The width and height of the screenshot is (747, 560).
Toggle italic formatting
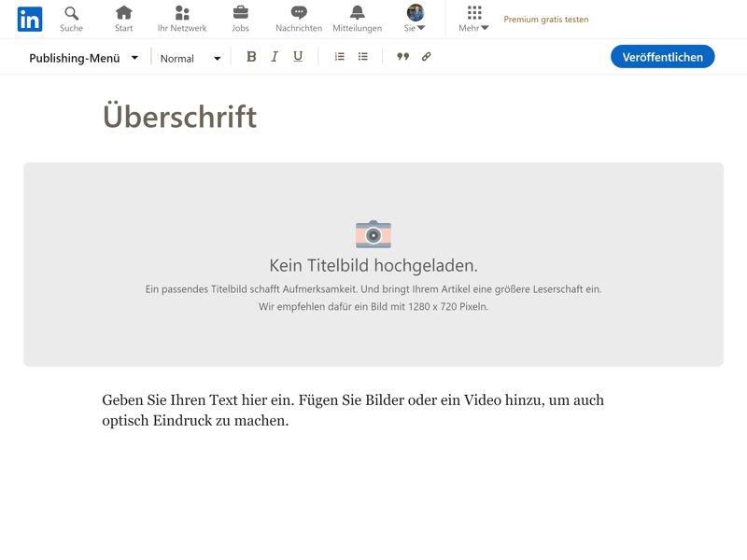[x=275, y=57]
